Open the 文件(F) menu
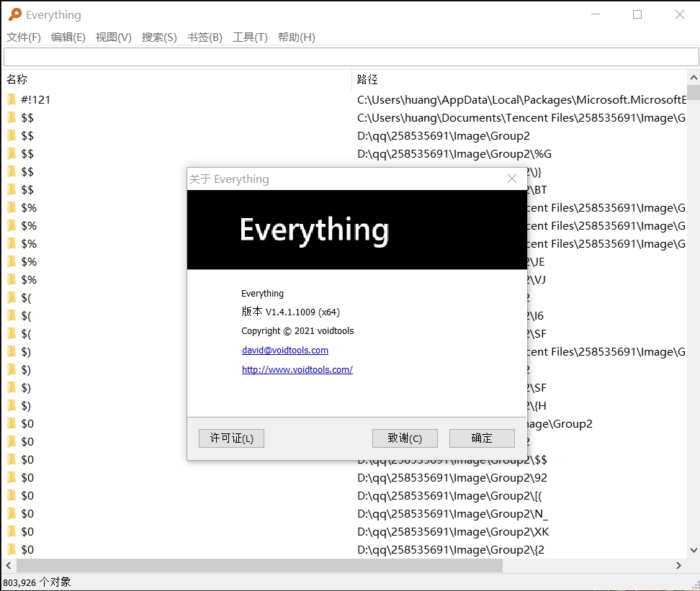700x591 pixels. click(x=24, y=37)
